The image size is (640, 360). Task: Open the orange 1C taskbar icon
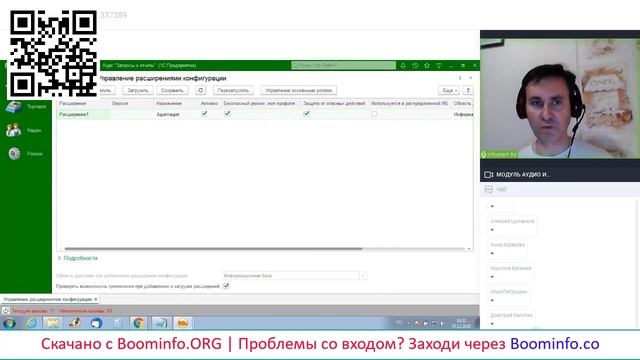click(182, 323)
